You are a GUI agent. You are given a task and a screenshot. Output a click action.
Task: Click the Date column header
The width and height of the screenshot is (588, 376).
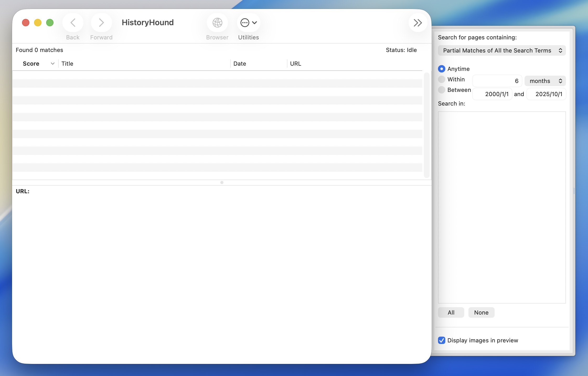click(x=258, y=64)
